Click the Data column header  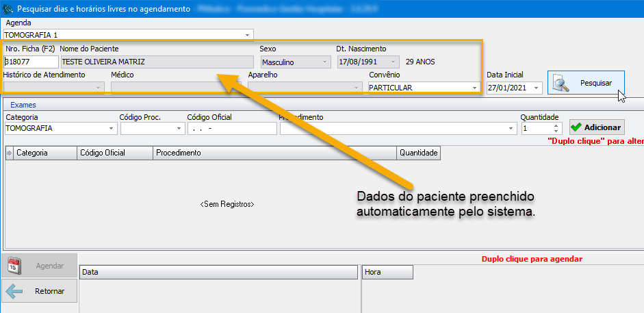coord(219,273)
